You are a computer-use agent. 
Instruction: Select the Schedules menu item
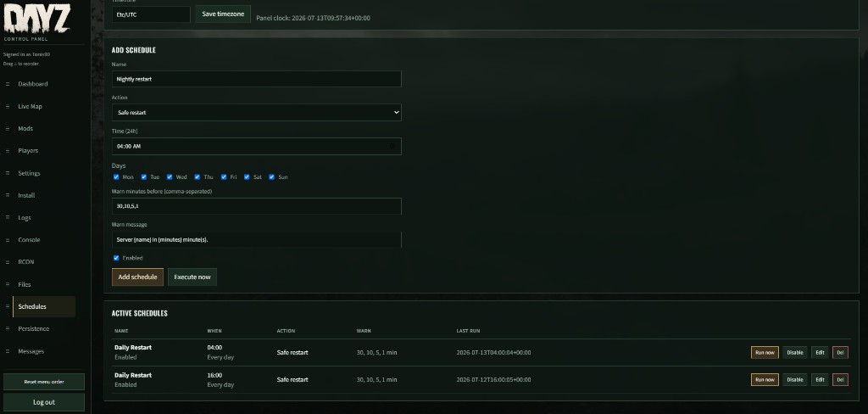44,306
